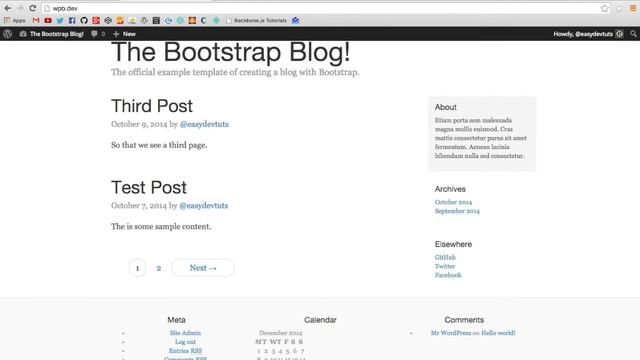This screenshot has height=360, width=640.
Task: Open the WordPress bookmark in bookmarks bar
Action: coord(144,20)
